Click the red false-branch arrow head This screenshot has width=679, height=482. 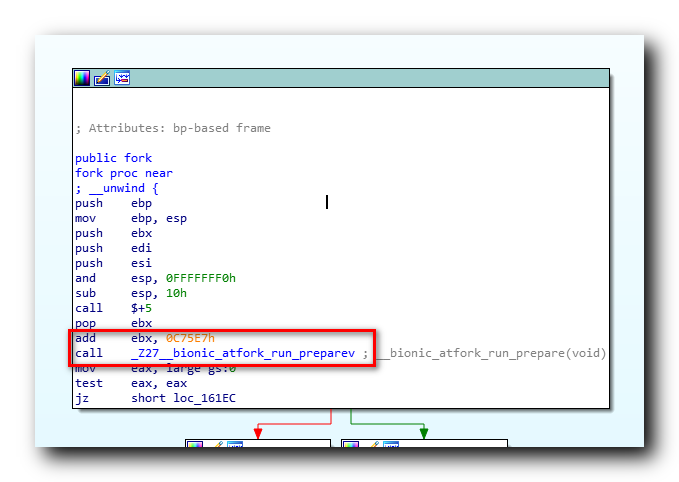click(258, 432)
